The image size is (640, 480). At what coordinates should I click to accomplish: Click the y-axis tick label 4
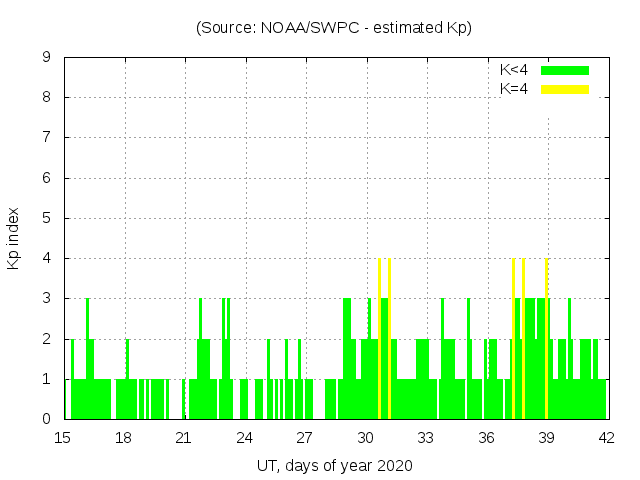pyautogui.click(x=47, y=258)
